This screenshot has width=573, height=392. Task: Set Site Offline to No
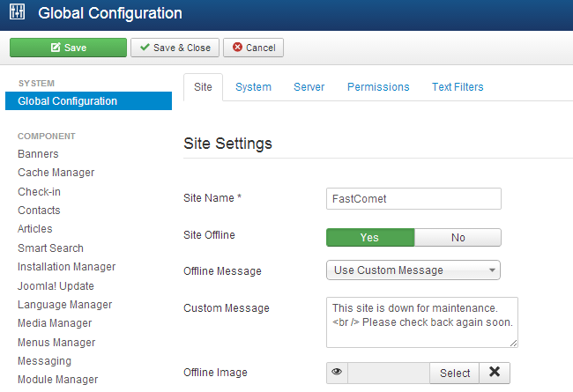[458, 237]
